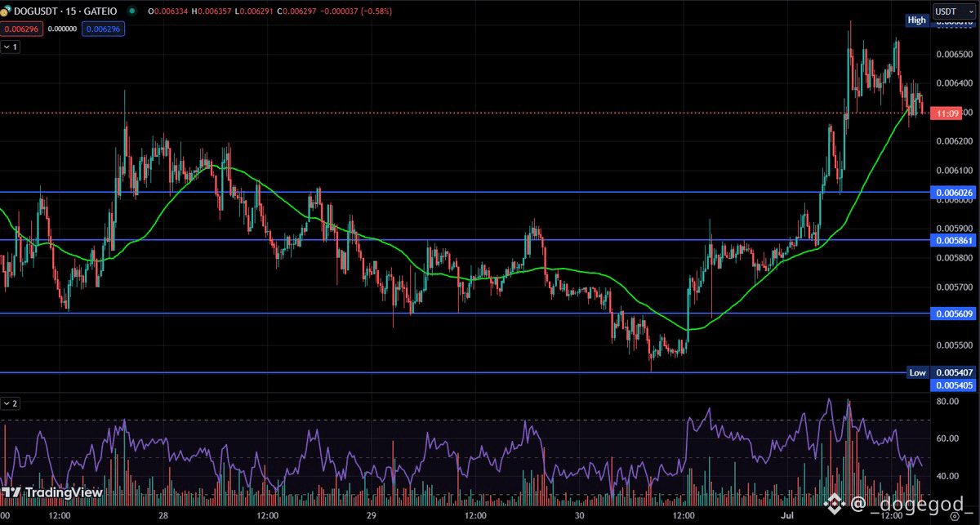Click the 40.00 RSI scale label

[x=947, y=476]
